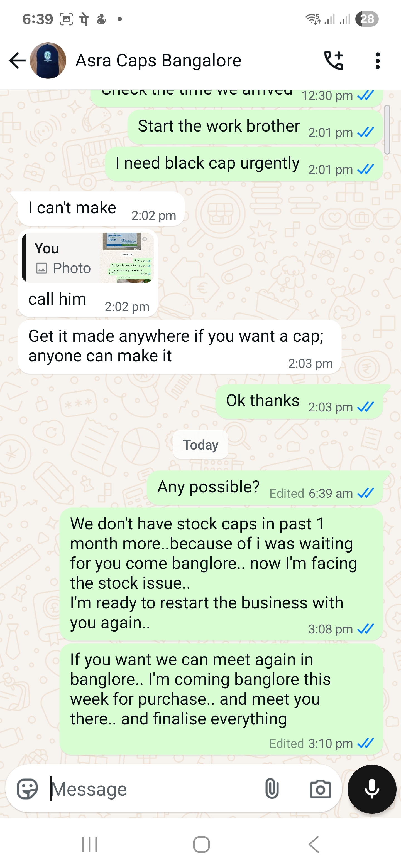Tap the microphone voice message button

coord(372,789)
